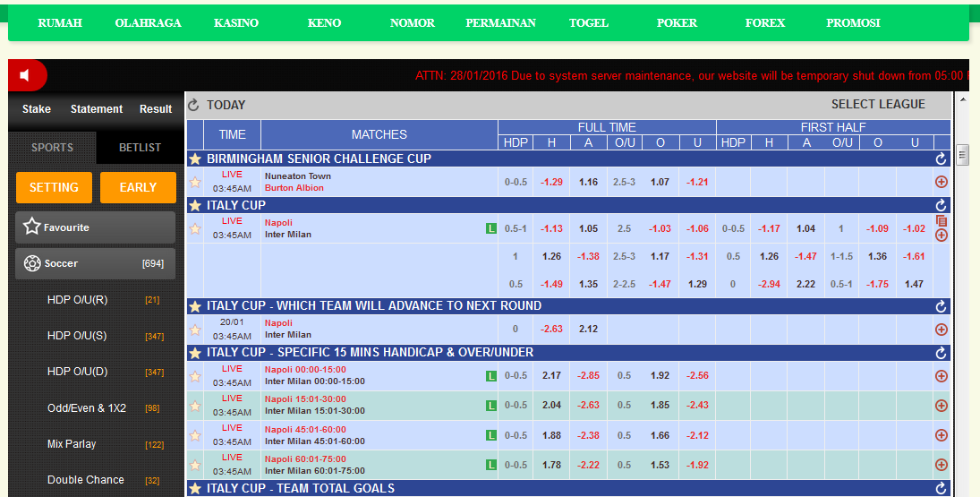Open the PROMOSI page

(x=853, y=23)
